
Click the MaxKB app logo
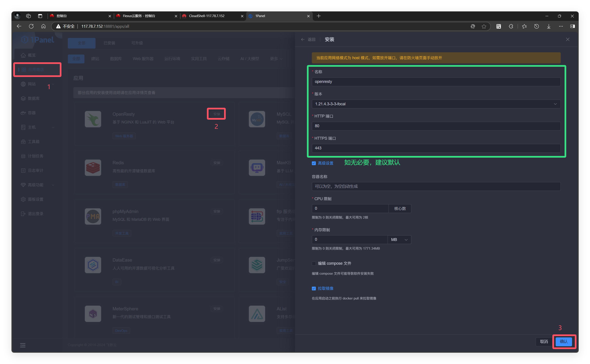click(257, 168)
